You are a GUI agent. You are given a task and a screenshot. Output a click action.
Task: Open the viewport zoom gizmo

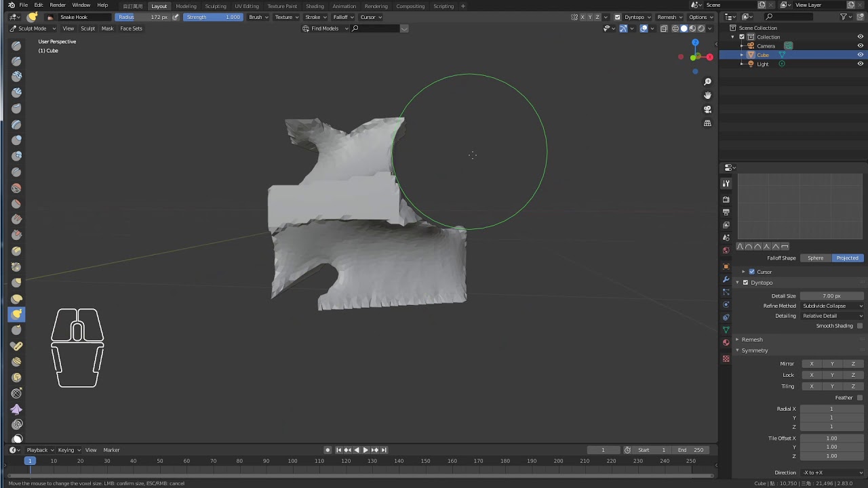[707, 82]
